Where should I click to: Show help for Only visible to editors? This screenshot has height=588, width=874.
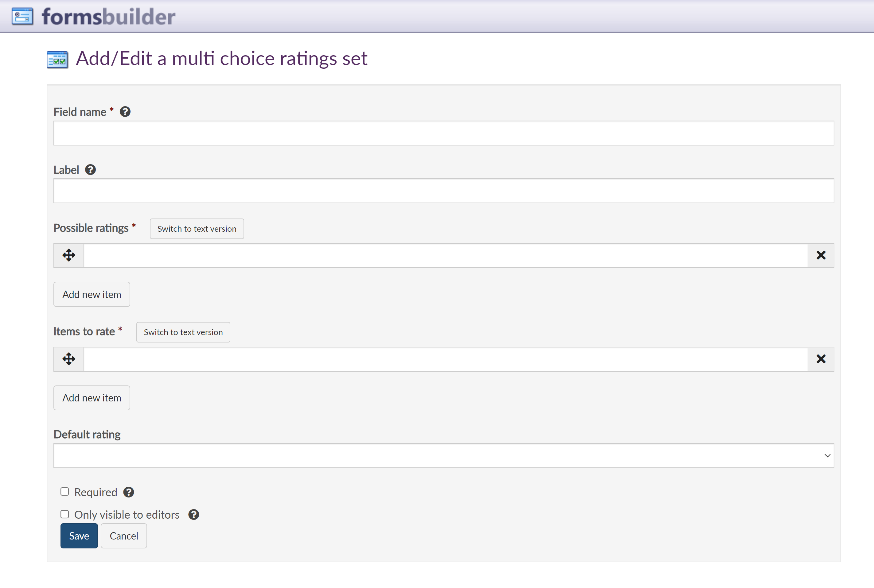(x=194, y=514)
